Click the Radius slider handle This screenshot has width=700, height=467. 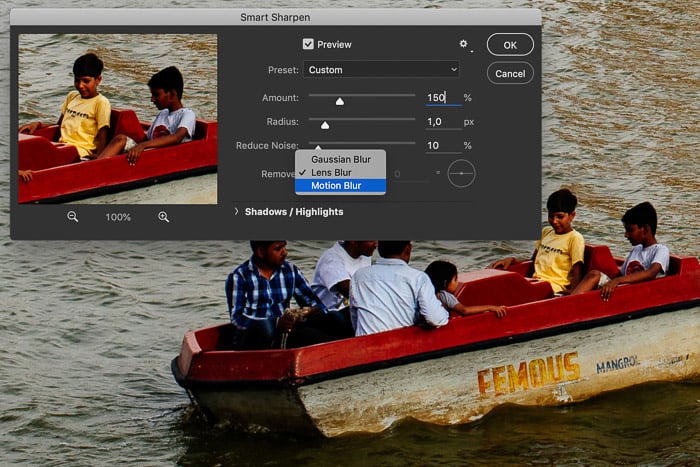point(324,125)
